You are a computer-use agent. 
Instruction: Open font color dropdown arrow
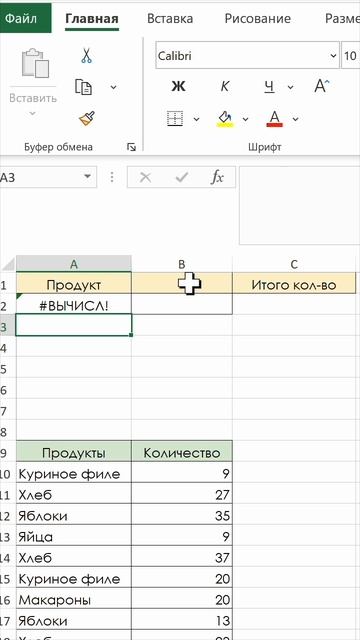(x=296, y=119)
